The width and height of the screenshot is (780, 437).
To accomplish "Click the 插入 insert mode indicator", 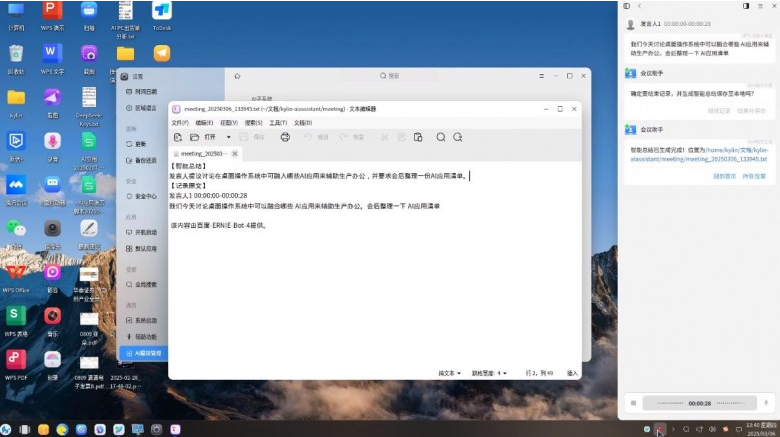I will tap(572, 373).
